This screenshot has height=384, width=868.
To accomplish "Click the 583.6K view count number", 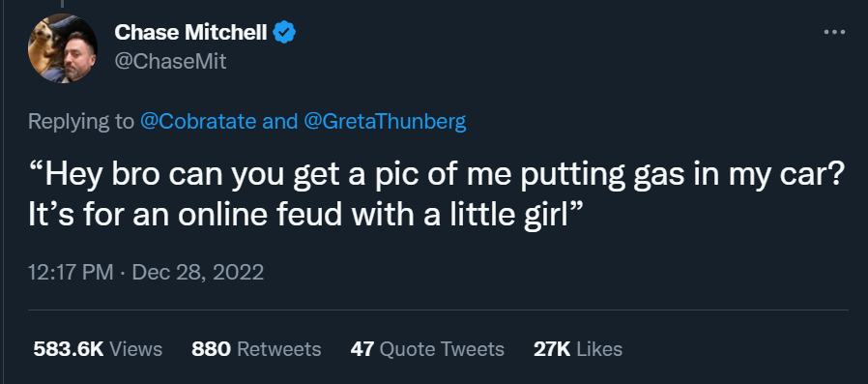I will 69,349.
